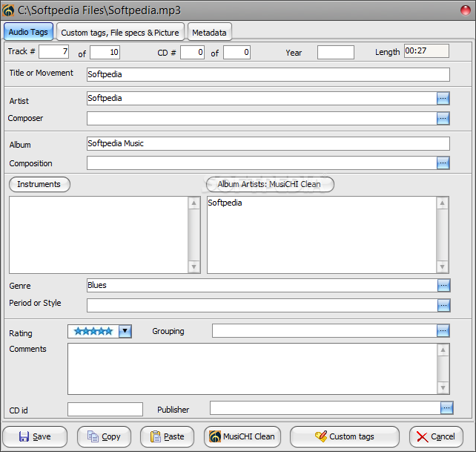Select the five-star rating display

[93, 331]
